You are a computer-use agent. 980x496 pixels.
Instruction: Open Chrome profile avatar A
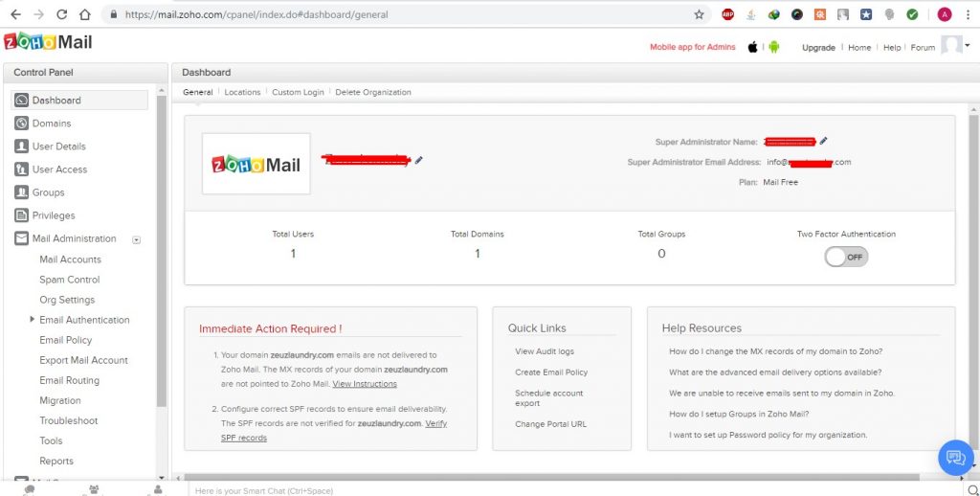tap(945, 14)
